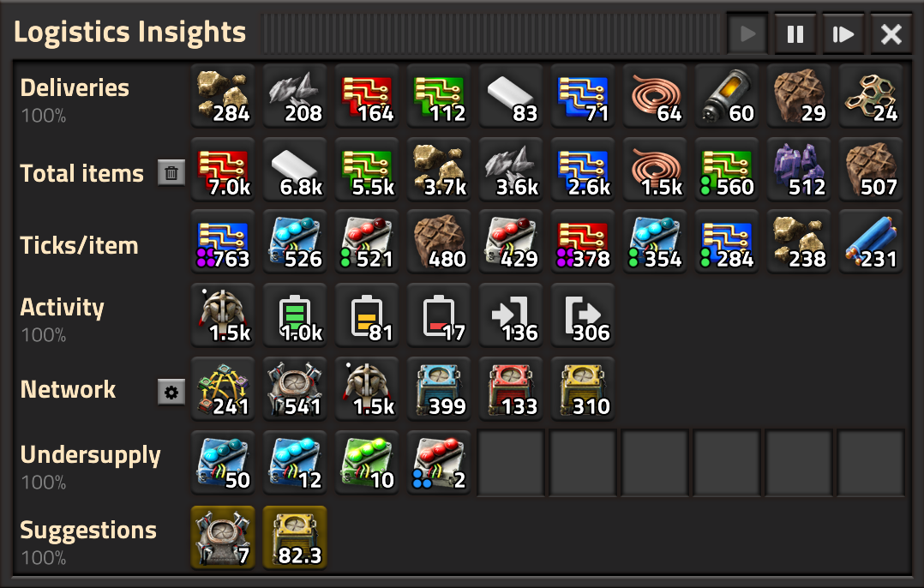Image resolution: width=924 pixels, height=588 pixels.
Task: Click the play button to resume tracking
Action: point(747,33)
